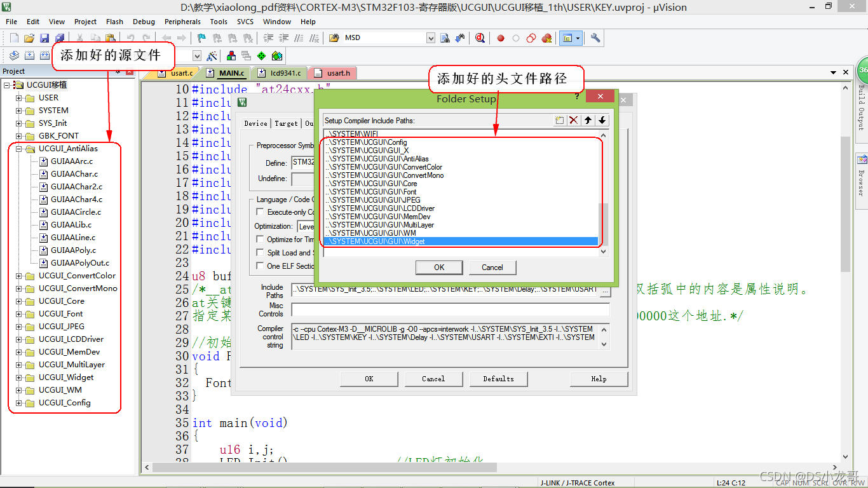This screenshot has height=488, width=868.
Task: Select GUIAACircle.c file
Action: (x=76, y=212)
